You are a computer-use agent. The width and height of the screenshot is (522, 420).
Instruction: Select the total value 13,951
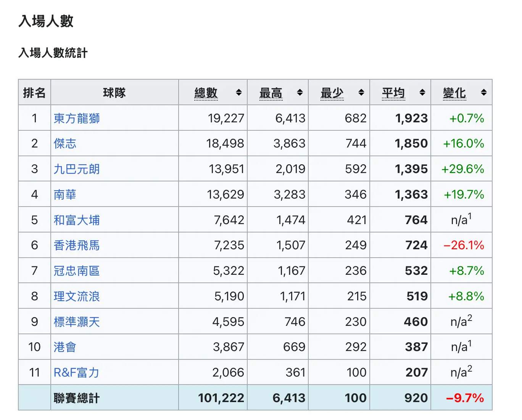[x=226, y=169]
